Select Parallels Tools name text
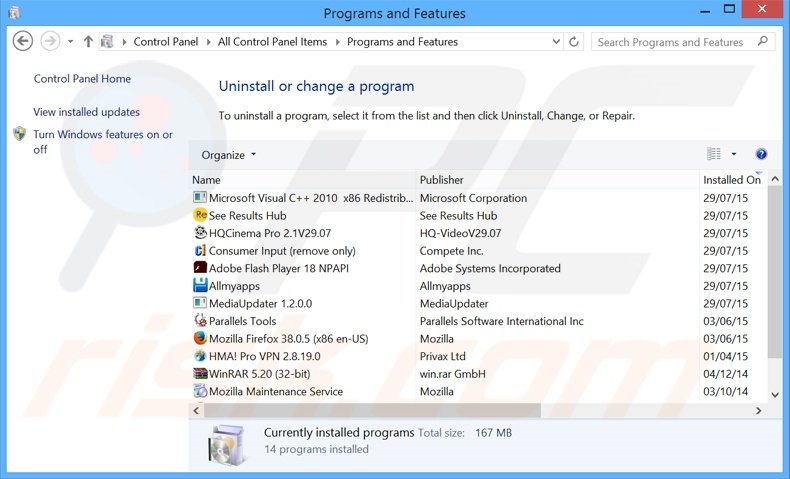790x479 pixels. tap(242, 321)
